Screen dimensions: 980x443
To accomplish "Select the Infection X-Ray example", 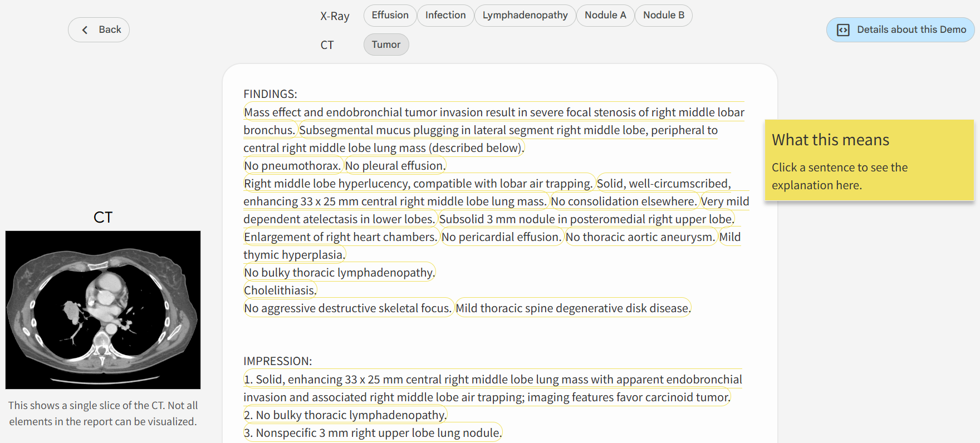I will pyautogui.click(x=445, y=16).
